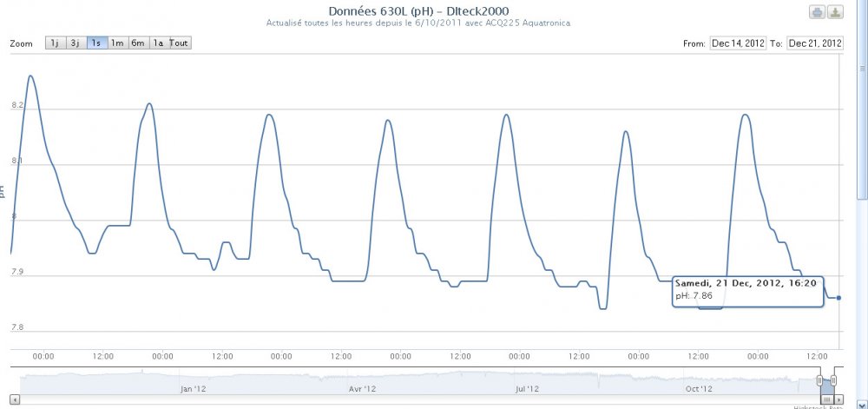Click Jan '12 in the navigator timeline
868x409 pixels.
[193, 389]
